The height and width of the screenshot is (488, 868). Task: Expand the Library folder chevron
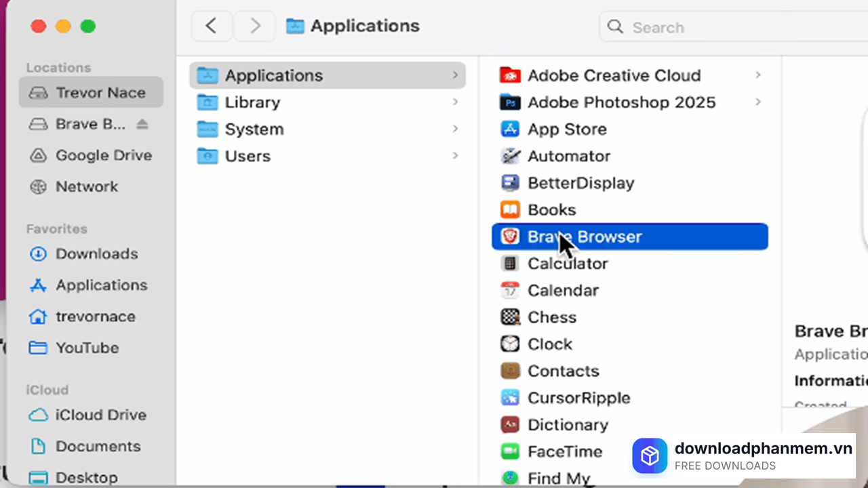pos(455,102)
